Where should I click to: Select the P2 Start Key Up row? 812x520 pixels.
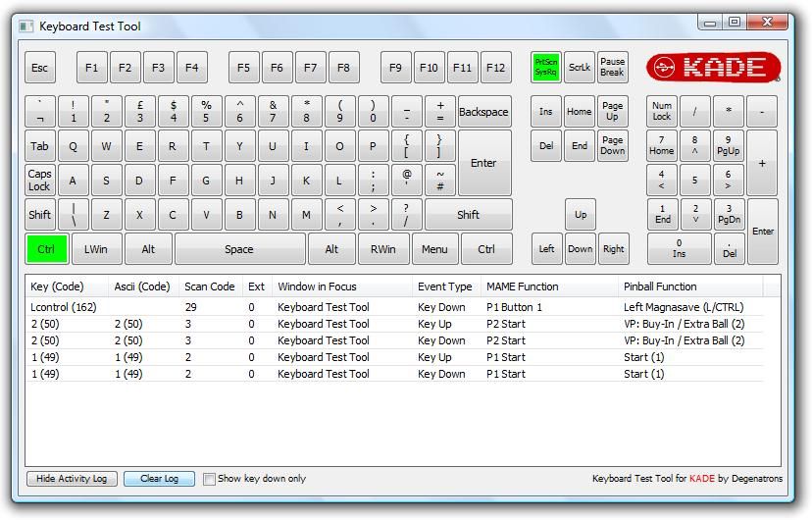394,324
